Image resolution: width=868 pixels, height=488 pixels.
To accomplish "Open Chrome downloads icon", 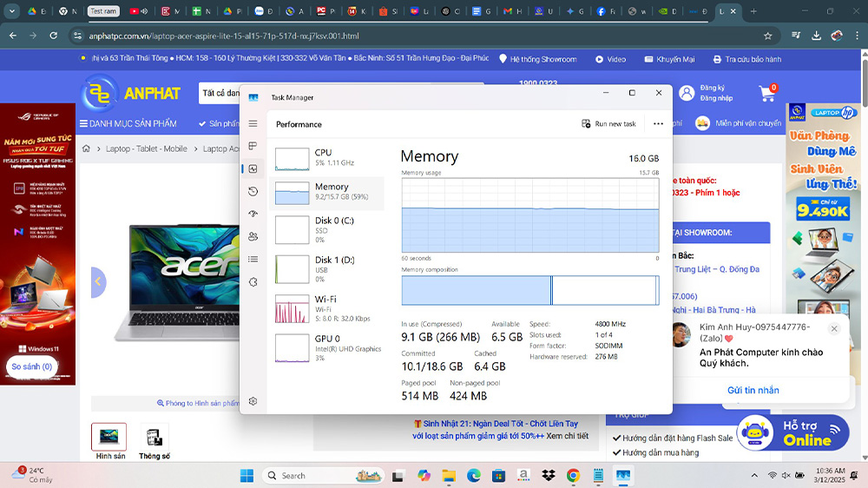I will click(816, 36).
